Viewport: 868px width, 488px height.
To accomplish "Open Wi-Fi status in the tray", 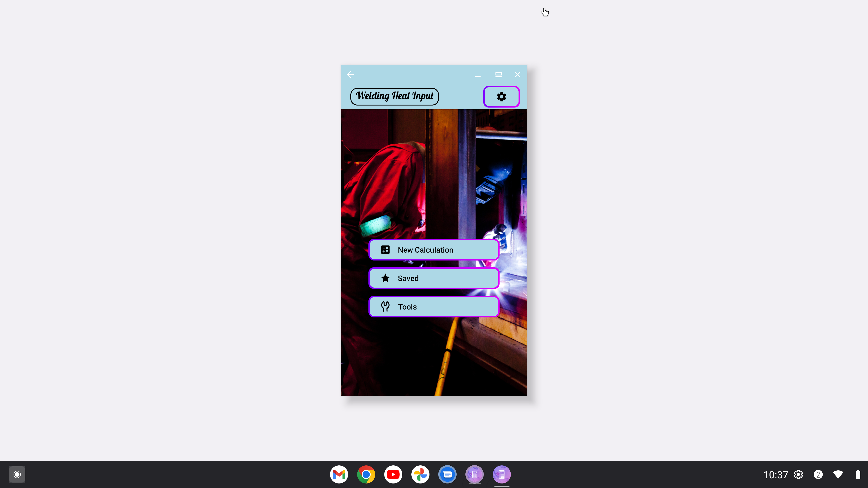I will tap(838, 474).
